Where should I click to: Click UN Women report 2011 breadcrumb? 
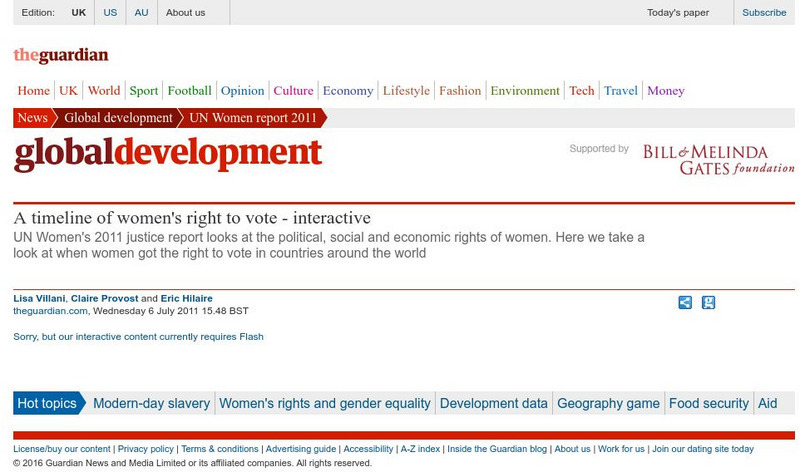253,118
